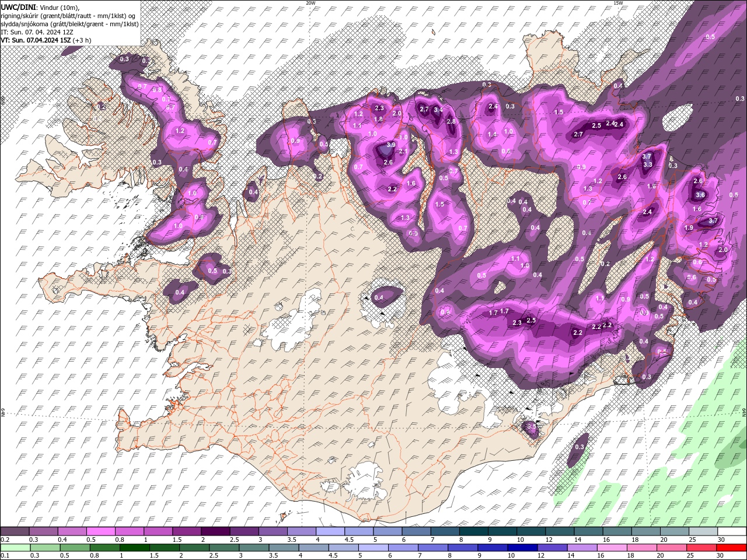This screenshot has height=560, width=747.
Task: Click the '3.3' snowfall value on the map
Action: pyautogui.click(x=647, y=164)
